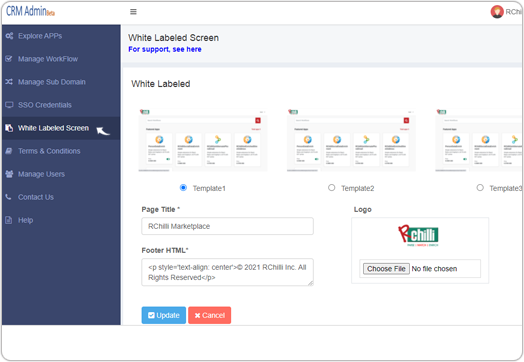Click the Manage WorkFlow checkmark icon

pyautogui.click(x=9, y=59)
